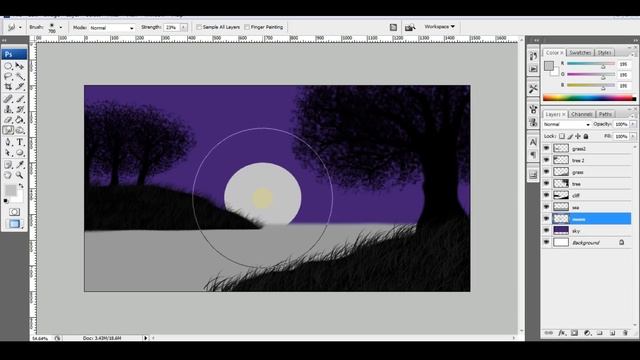
Task: Select the tree layer thumbnail
Action: pyautogui.click(x=561, y=184)
